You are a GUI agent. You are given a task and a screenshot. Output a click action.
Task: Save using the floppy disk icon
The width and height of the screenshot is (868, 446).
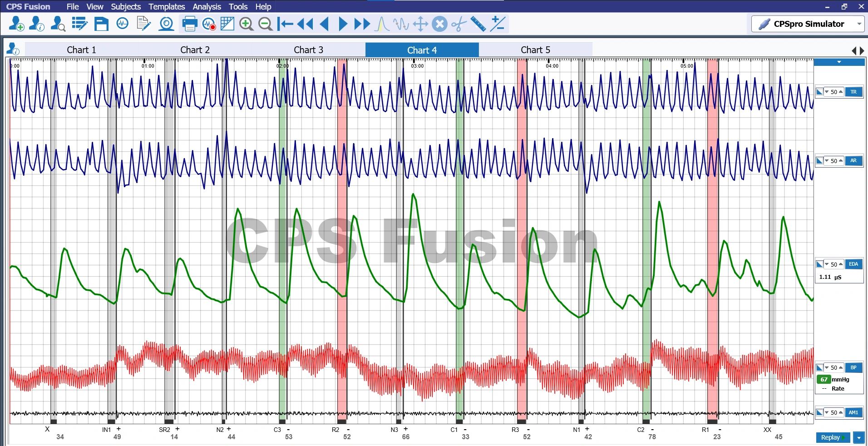(101, 24)
